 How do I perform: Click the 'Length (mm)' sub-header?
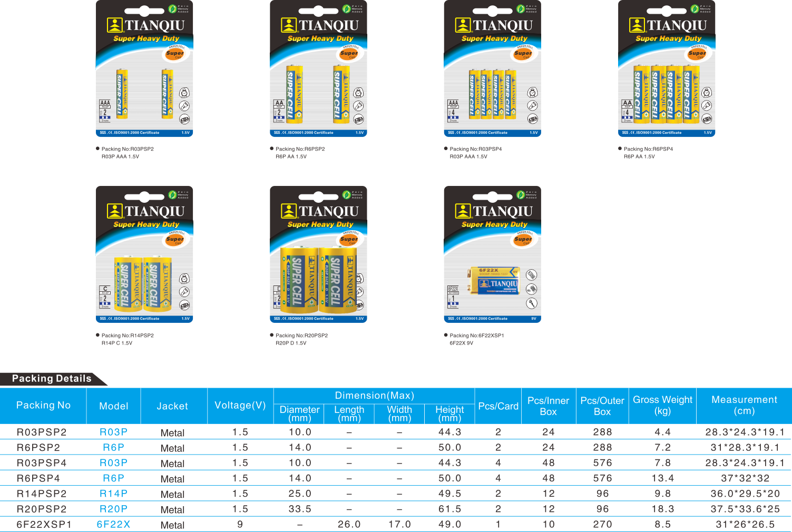[x=349, y=413]
